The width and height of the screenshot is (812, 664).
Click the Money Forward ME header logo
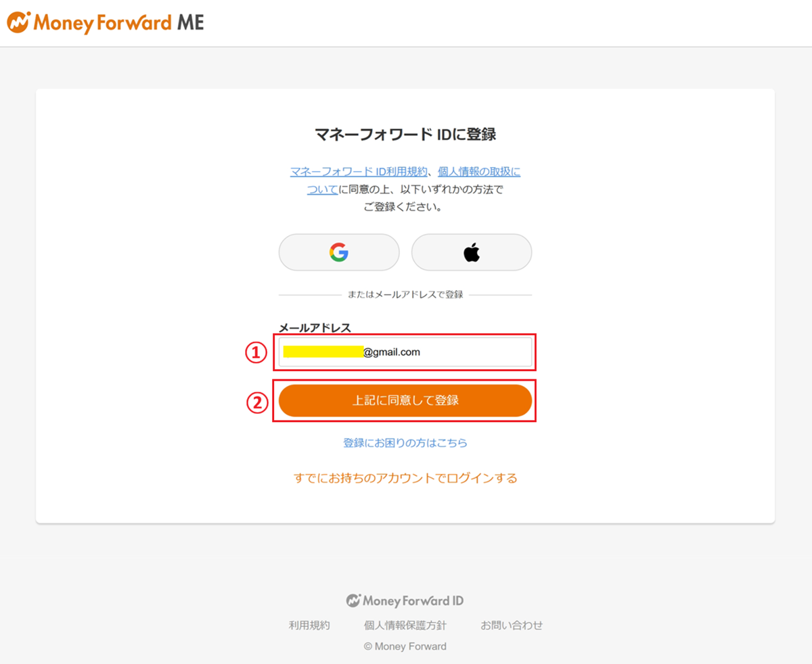click(106, 22)
